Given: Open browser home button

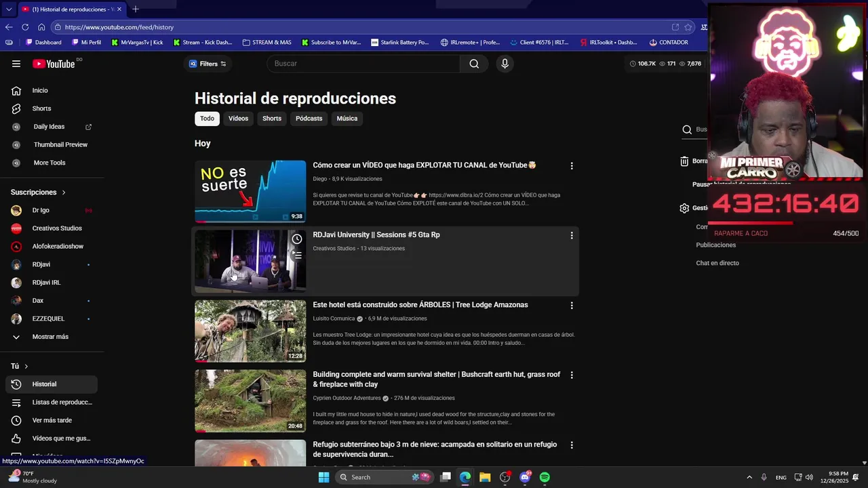Looking at the screenshot, I should pos(41,27).
